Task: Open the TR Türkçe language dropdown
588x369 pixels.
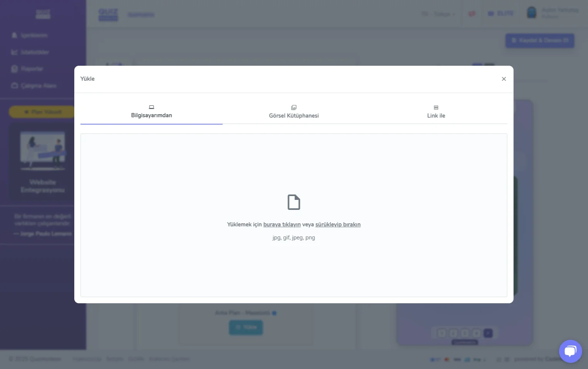Action: click(438, 14)
